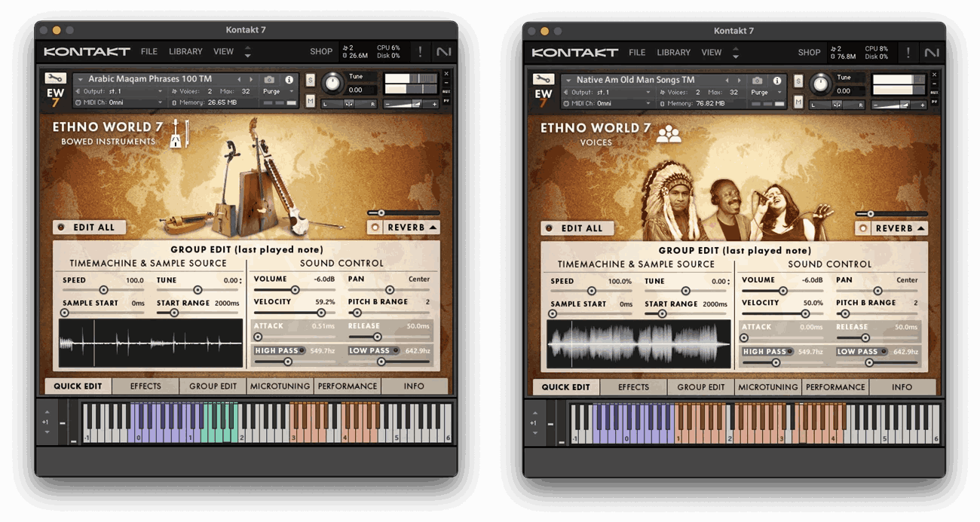Toggle Edit All in voices window

coord(577,228)
